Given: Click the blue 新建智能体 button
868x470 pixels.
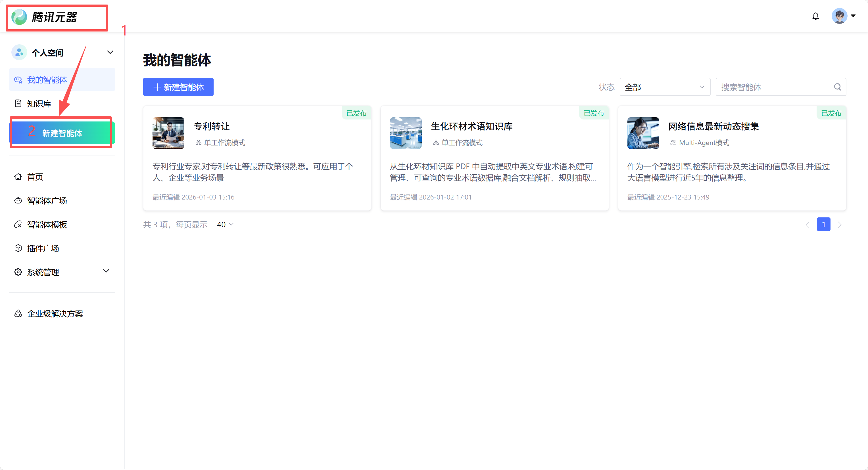Looking at the screenshot, I should tap(178, 87).
